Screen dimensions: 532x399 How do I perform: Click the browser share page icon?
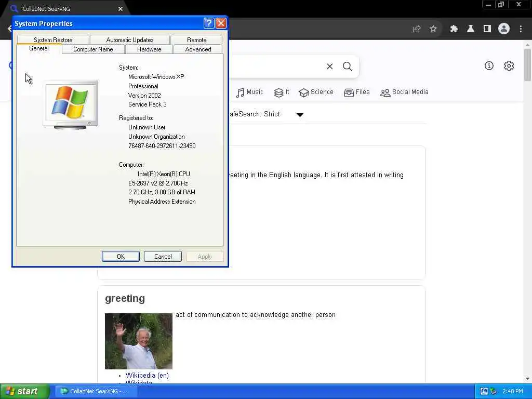(417, 29)
